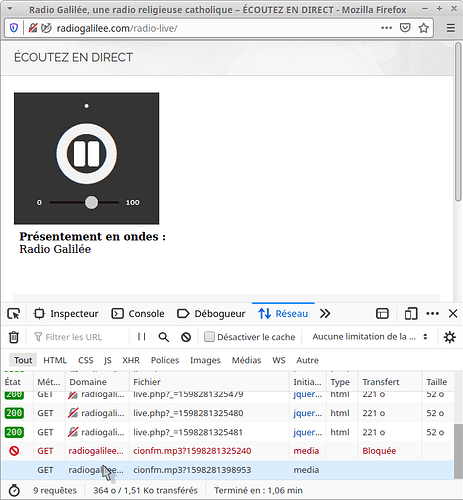
Task: Filter requests by Médias
Action: tap(247, 360)
